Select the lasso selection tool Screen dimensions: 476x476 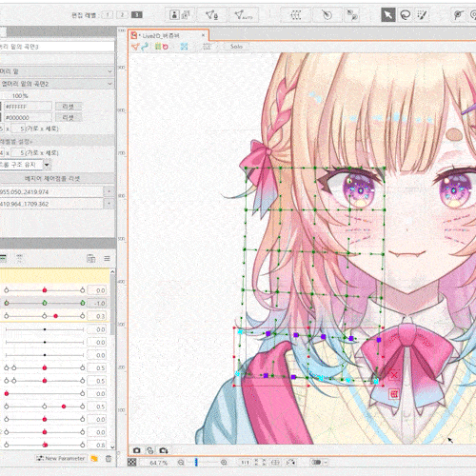[x=405, y=14]
